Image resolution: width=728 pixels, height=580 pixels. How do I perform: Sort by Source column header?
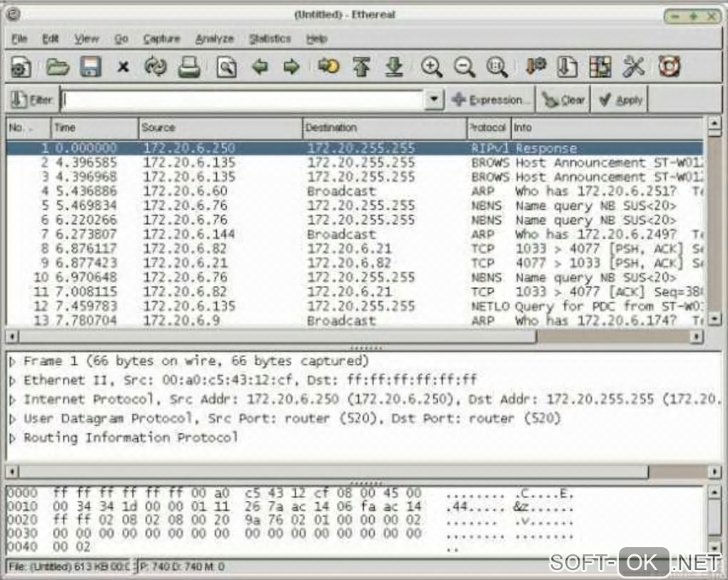(221, 128)
